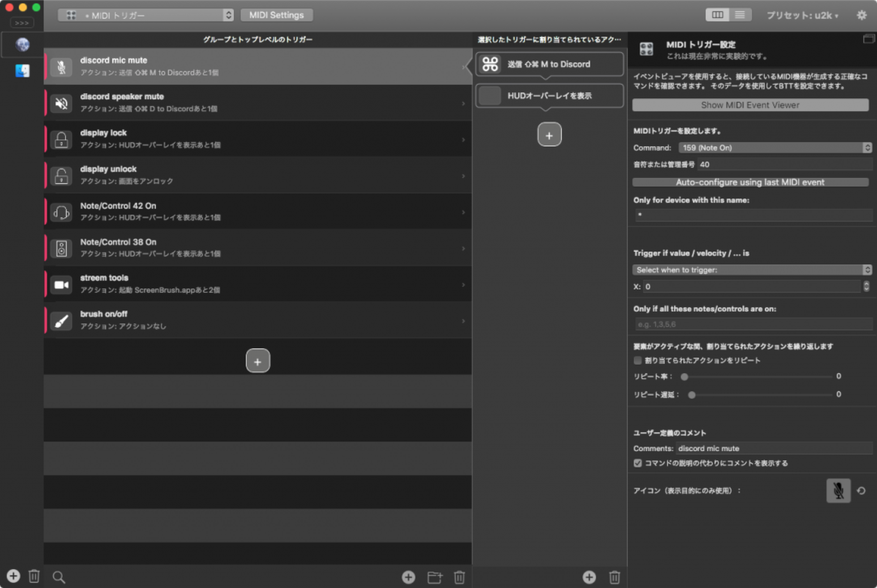Click the MIDI Settings button
The image size is (877, 588).
[x=277, y=15]
